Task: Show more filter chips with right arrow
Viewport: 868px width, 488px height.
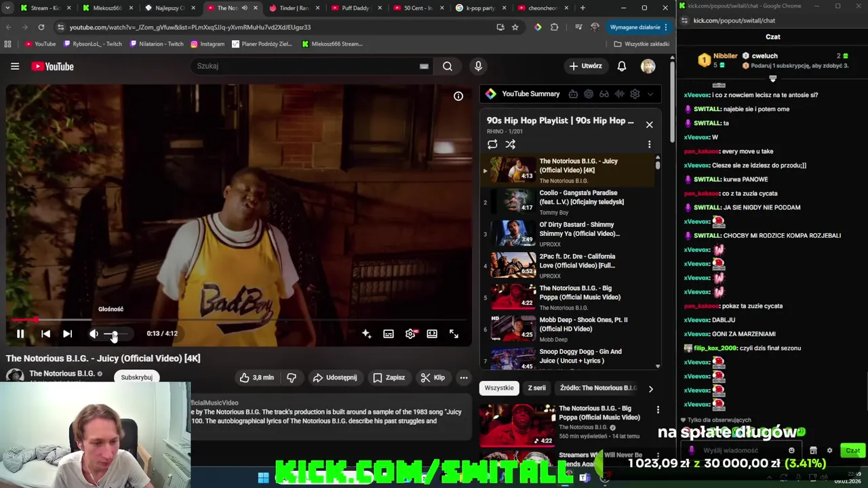Action: tap(650, 389)
